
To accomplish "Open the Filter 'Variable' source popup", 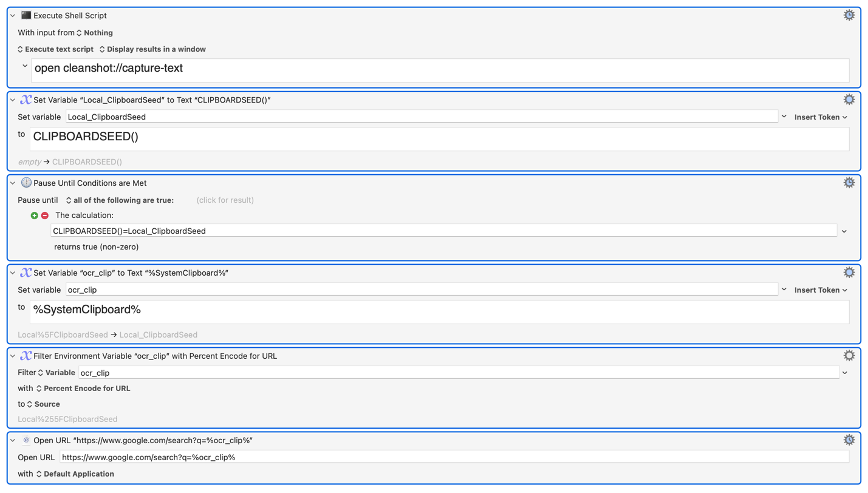I will pyautogui.click(x=56, y=373).
